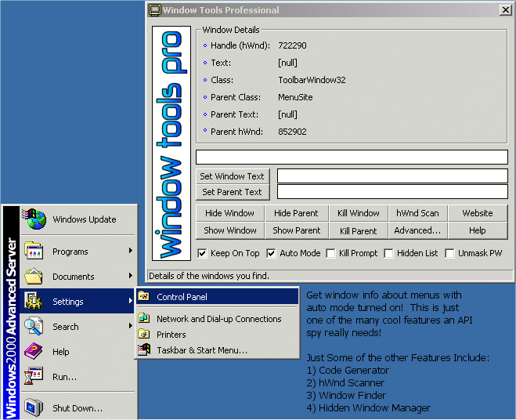Open Control Panel from the Settings submenu
516x420 pixels.
coord(182,297)
